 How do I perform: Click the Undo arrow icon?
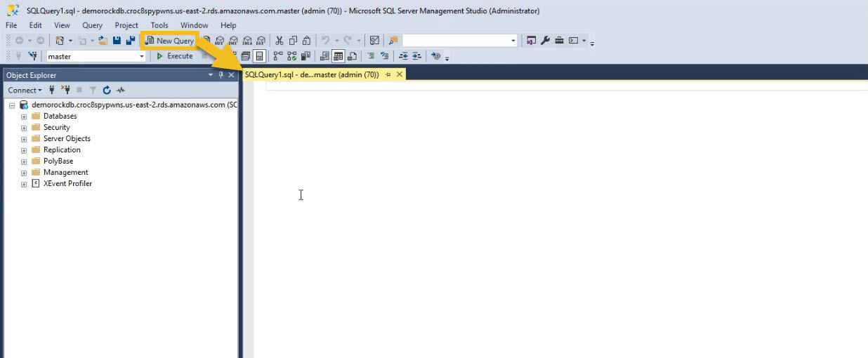(x=325, y=41)
